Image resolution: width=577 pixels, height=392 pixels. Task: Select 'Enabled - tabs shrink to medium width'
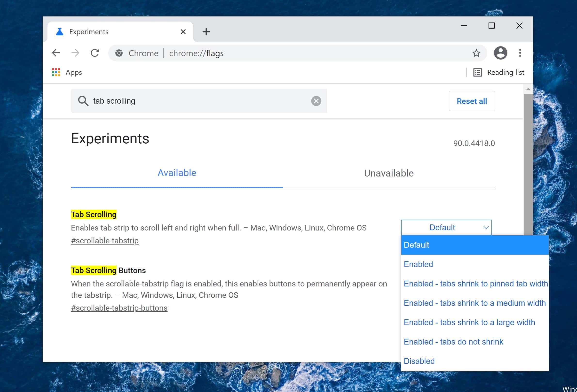coord(474,303)
